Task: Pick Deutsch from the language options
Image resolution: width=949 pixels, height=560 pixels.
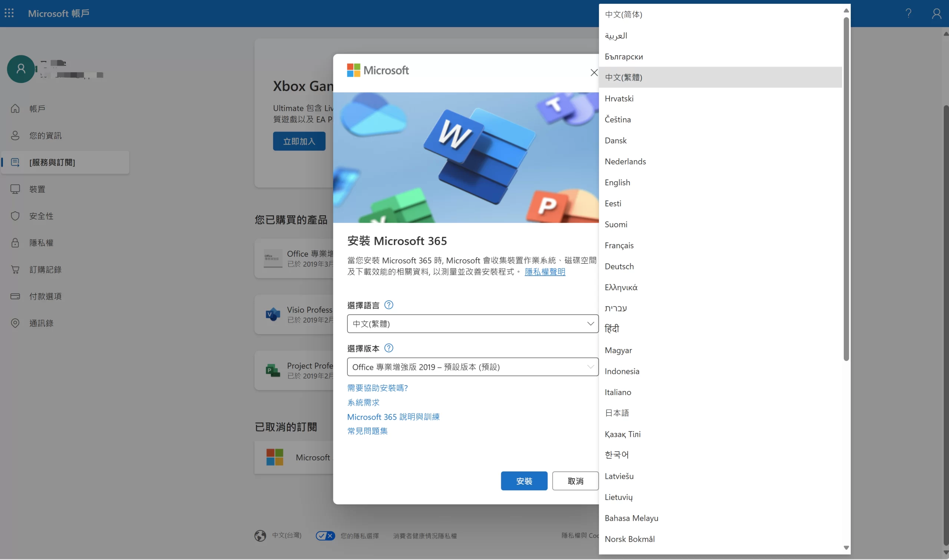Action: pos(619,266)
